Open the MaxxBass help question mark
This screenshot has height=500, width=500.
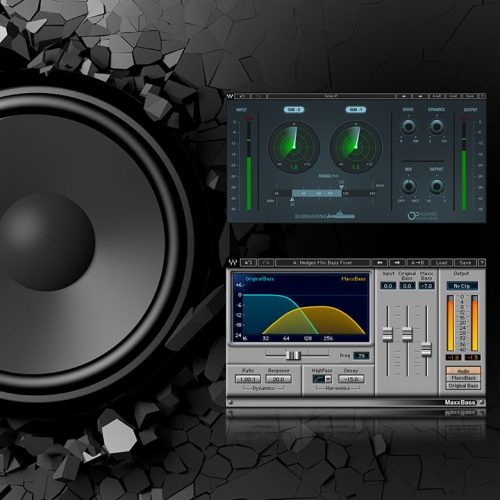click(482, 263)
